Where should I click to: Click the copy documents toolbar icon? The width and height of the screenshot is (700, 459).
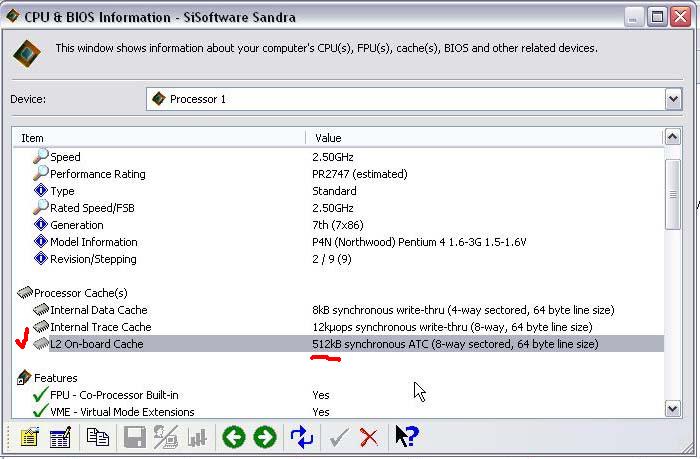[97, 437]
